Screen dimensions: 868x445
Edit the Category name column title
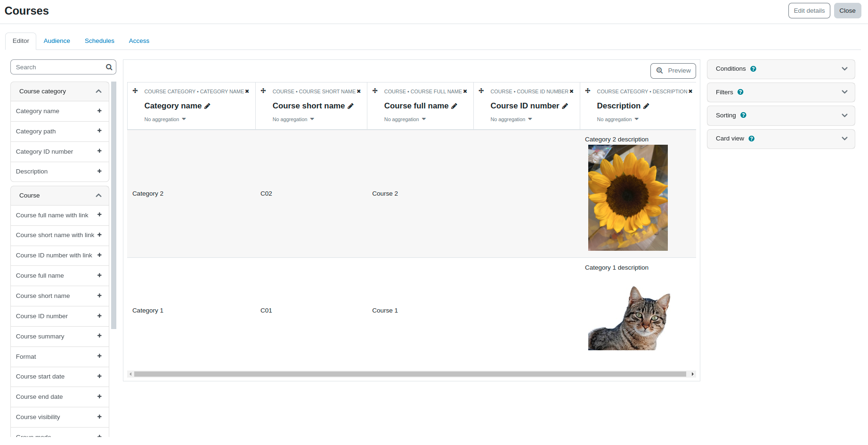207,106
